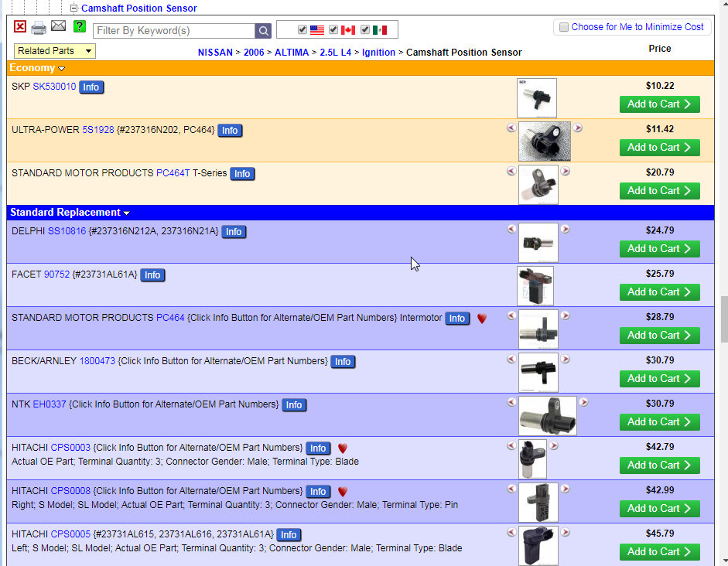Show next image for Standard Motor PC464
The width and height of the screenshot is (728, 566).
tap(565, 315)
